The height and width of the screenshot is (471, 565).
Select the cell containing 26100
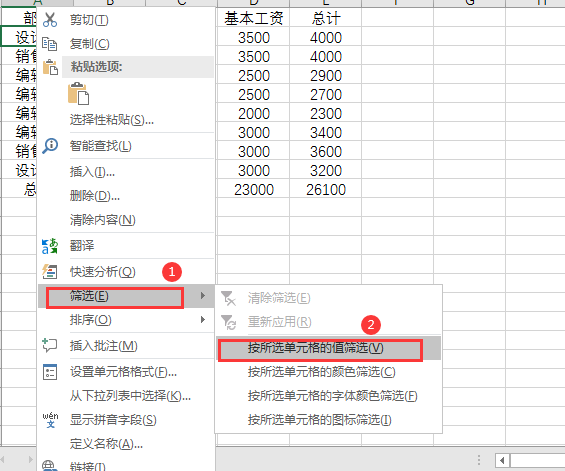coord(326,190)
